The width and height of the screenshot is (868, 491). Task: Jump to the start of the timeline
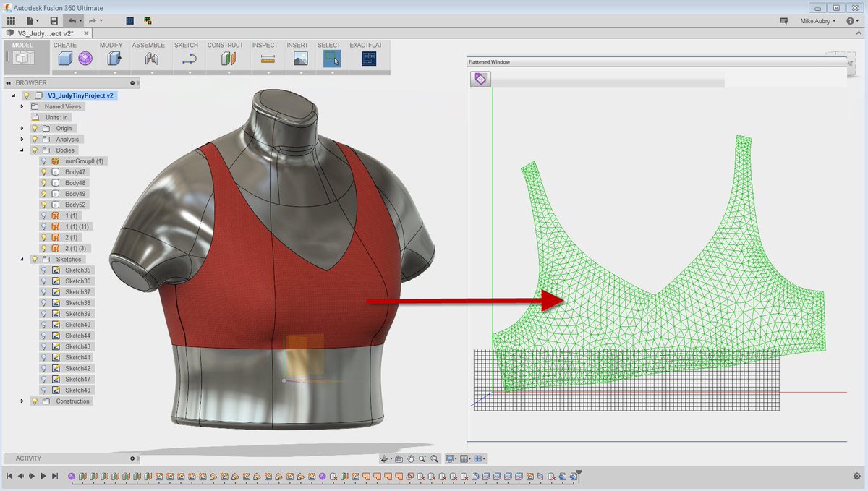[9, 476]
